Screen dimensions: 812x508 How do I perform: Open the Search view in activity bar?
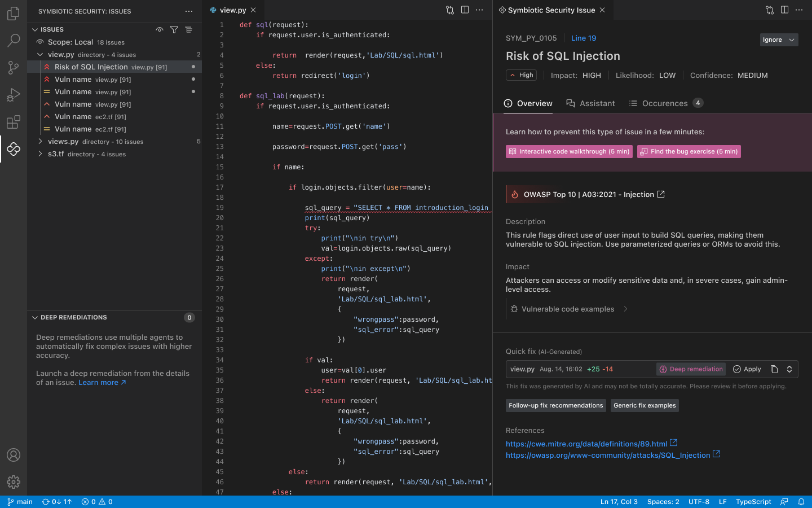pos(14,40)
